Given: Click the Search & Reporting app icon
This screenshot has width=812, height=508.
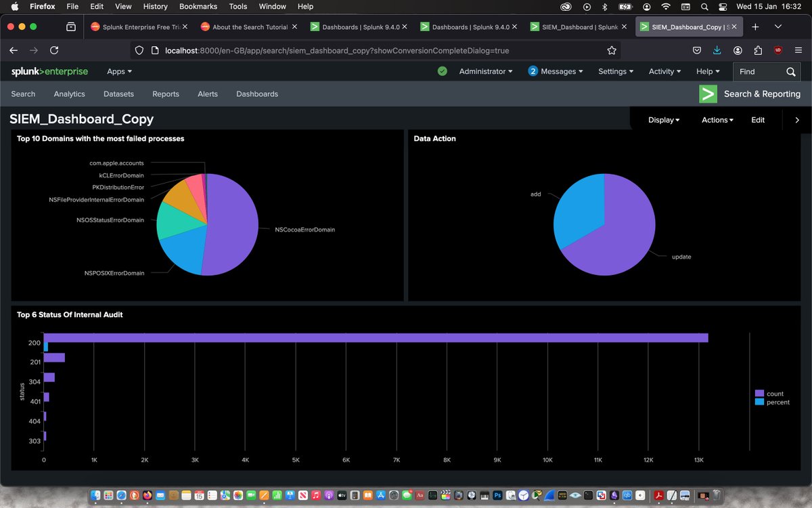Looking at the screenshot, I should pos(708,94).
